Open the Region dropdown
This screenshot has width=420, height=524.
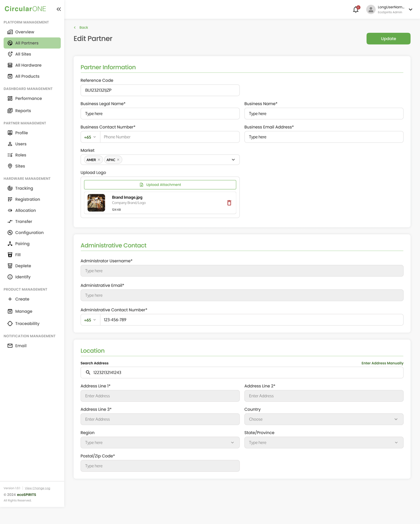click(x=160, y=443)
